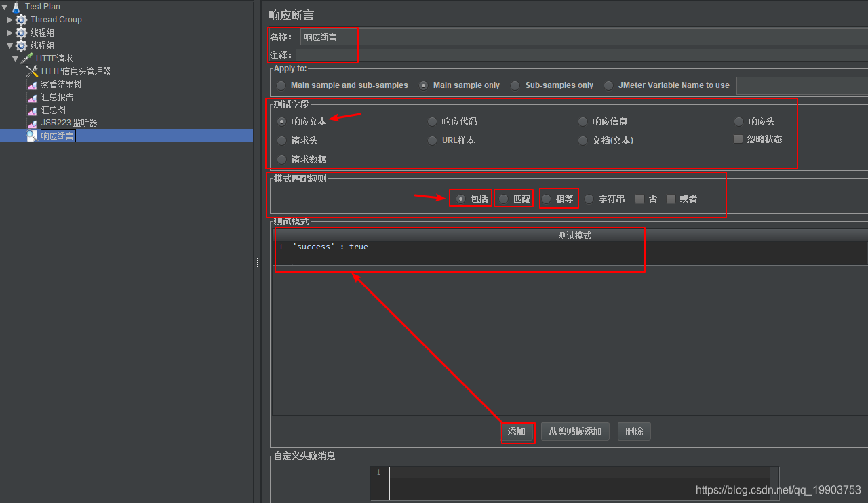Select the 响应头 radio button
Screen dimensions: 868x503
click(x=738, y=121)
